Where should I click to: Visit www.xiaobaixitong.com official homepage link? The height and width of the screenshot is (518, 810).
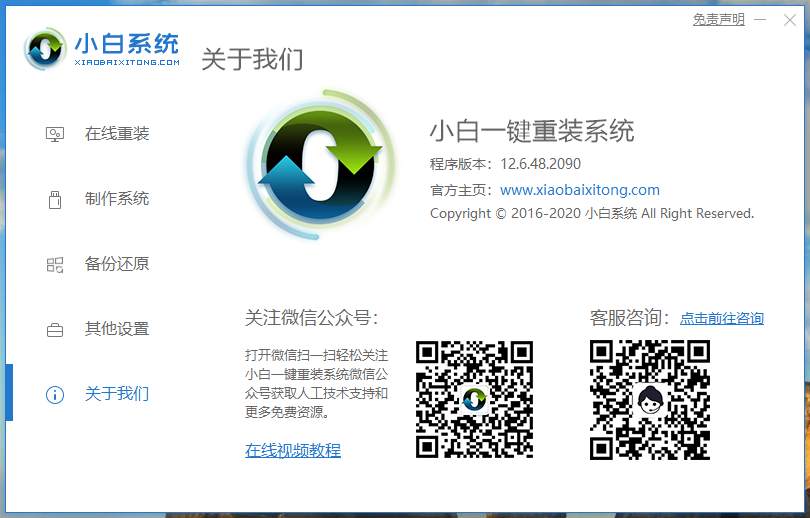[x=580, y=190]
